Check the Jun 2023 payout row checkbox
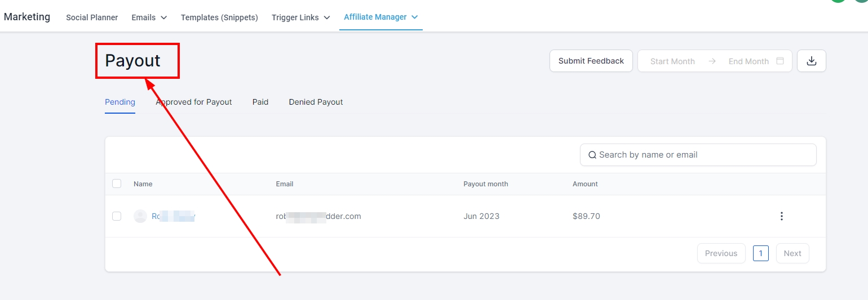This screenshot has height=300, width=868. [117, 216]
